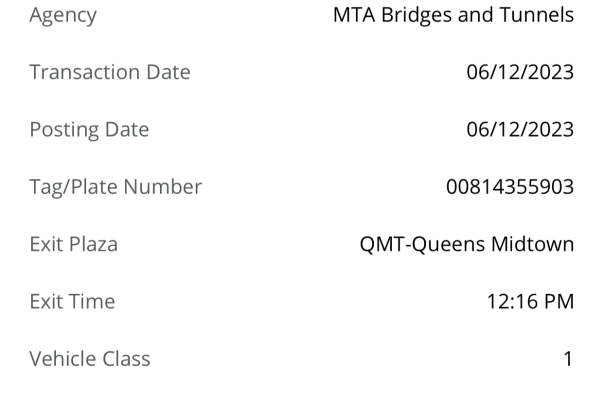604x400 pixels.
Task: Click the Exit Plaza label
Action: point(73,243)
